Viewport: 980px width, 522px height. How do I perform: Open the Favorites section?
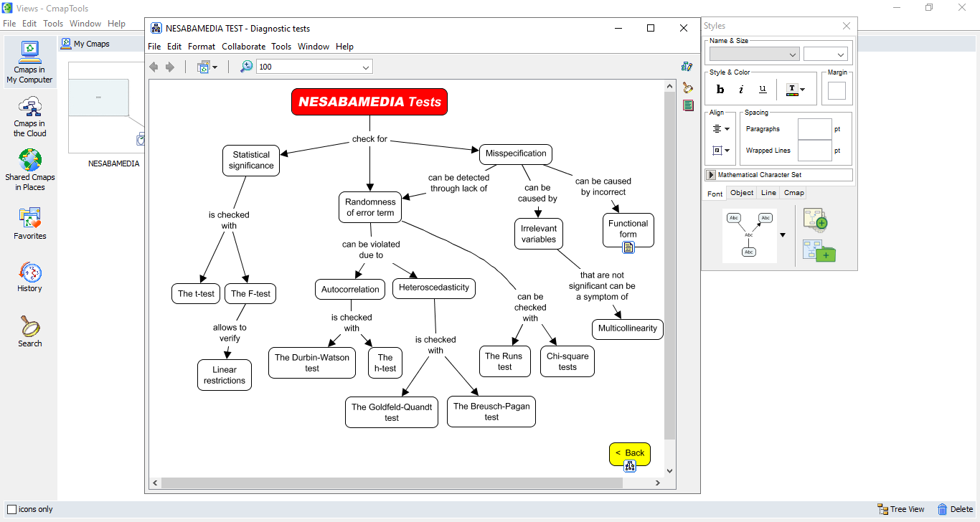[29, 224]
